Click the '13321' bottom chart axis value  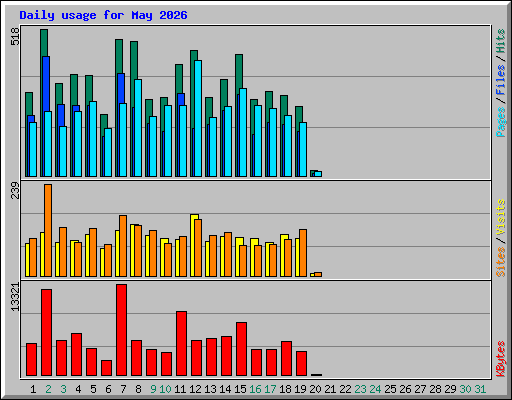[15, 297]
